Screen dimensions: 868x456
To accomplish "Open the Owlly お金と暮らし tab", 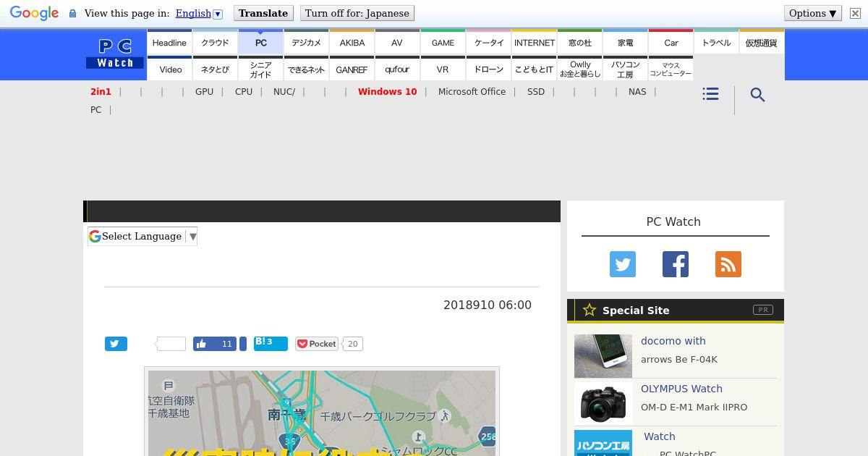I will pos(579,69).
